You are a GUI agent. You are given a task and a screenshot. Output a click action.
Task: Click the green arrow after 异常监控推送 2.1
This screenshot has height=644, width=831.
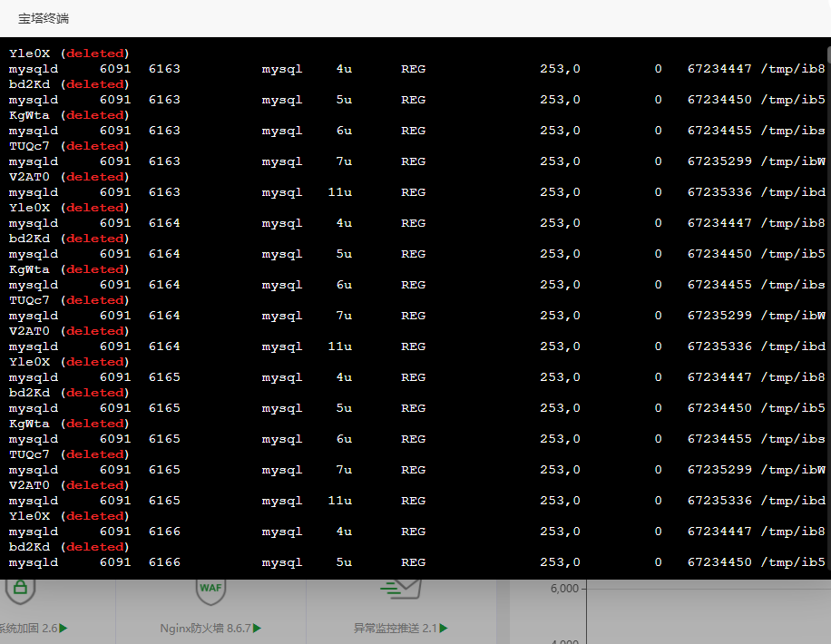pos(444,628)
